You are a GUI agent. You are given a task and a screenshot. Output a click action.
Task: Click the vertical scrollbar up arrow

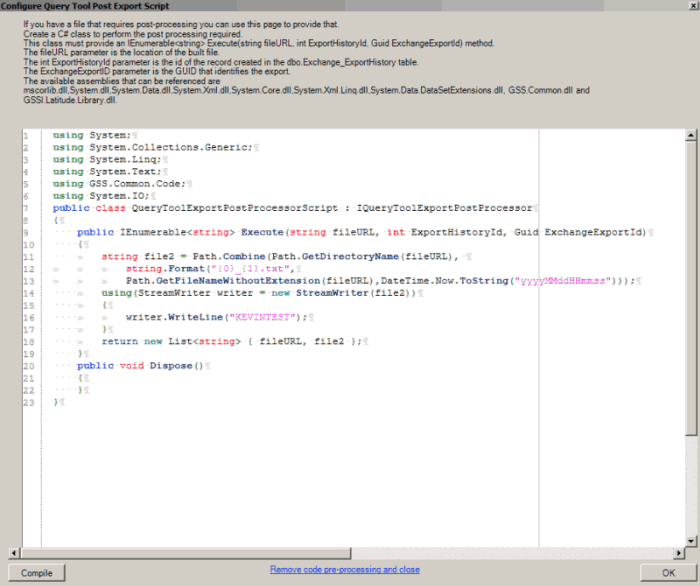tap(691, 134)
